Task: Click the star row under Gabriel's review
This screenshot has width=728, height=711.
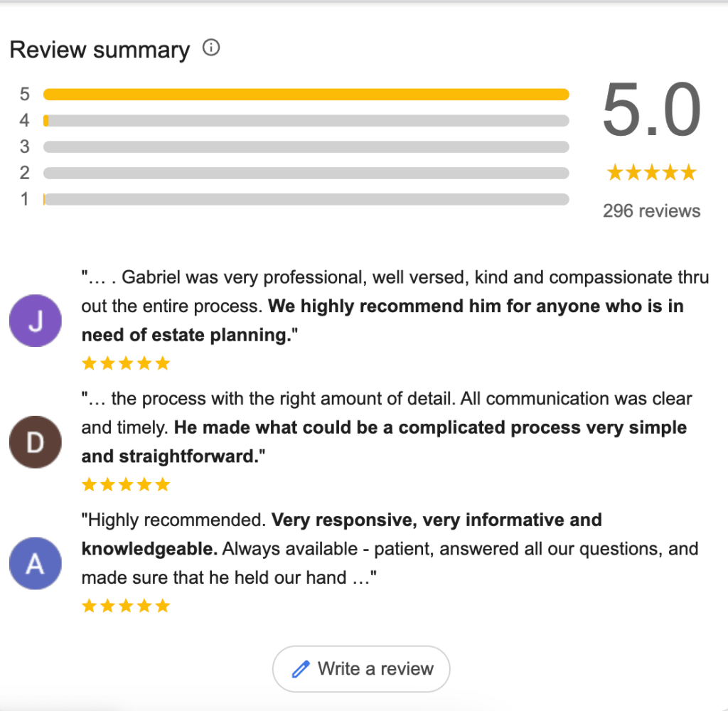Action: click(126, 363)
